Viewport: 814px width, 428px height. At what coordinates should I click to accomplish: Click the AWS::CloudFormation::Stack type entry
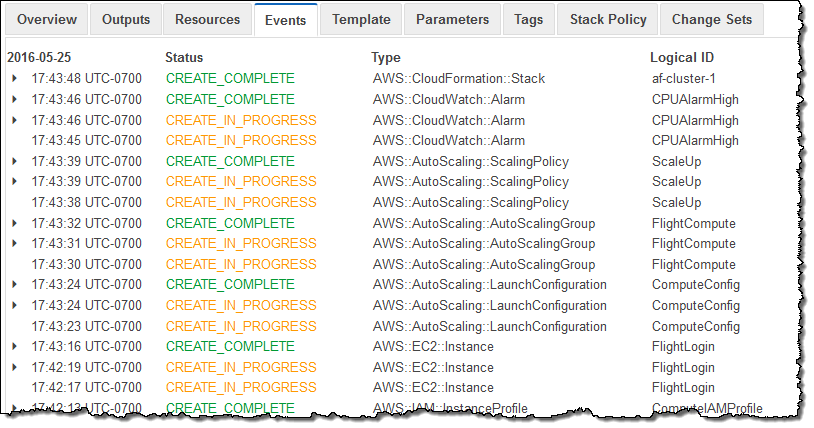[x=459, y=78]
